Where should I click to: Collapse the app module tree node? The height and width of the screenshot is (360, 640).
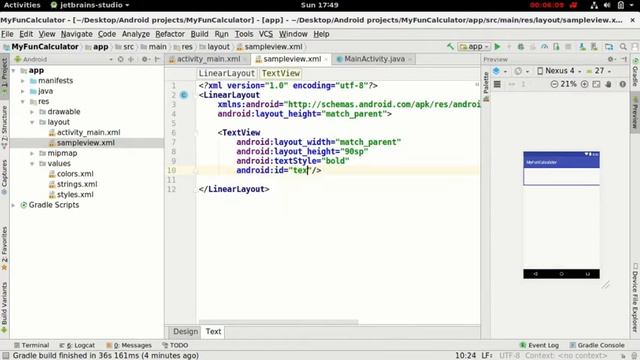[13, 71]
